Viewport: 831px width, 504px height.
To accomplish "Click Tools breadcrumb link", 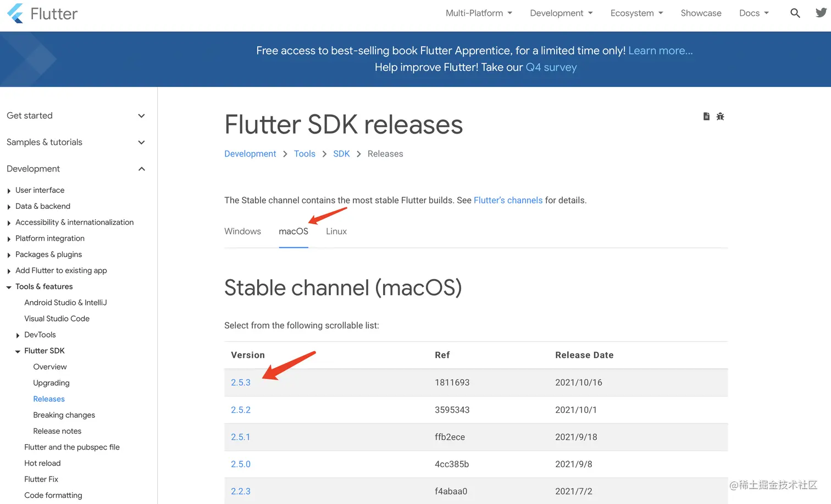I will click(304, 154).
